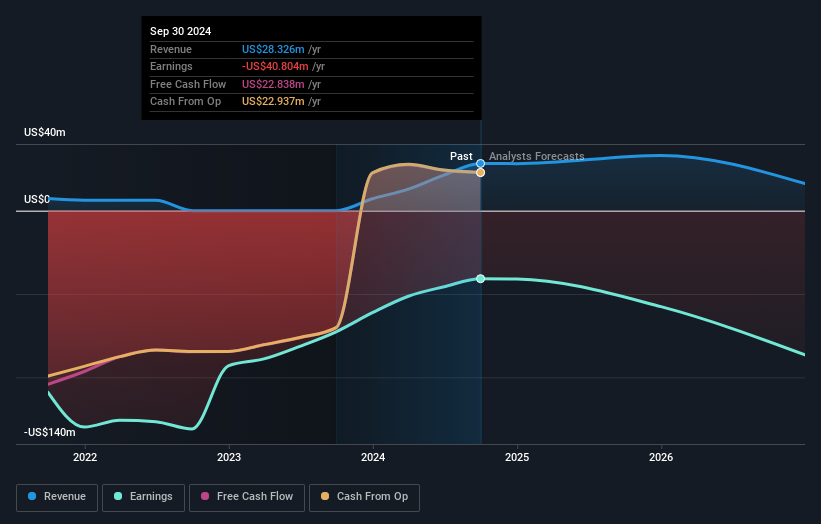This screenshot has height=524, width=821.
Task: Toggle the Cash From Op legend button
Action: (x=364, y=497)
